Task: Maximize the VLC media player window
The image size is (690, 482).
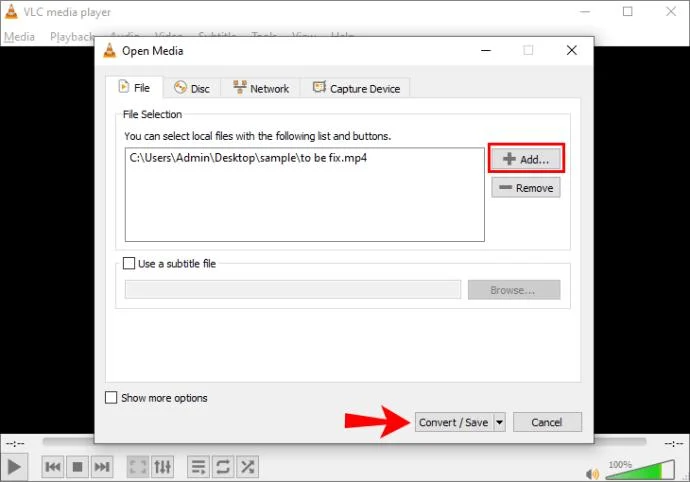Action: tap(628, 11)
